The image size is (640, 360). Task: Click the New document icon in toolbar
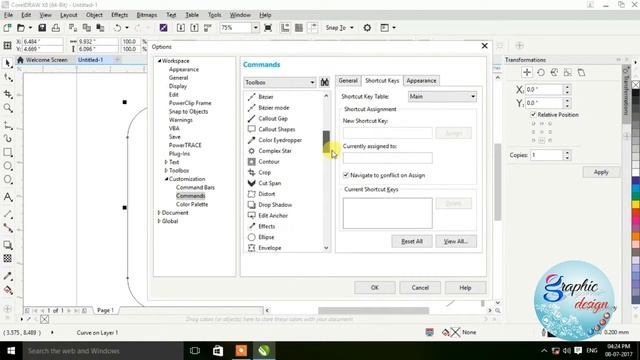(x=7, y=28)
